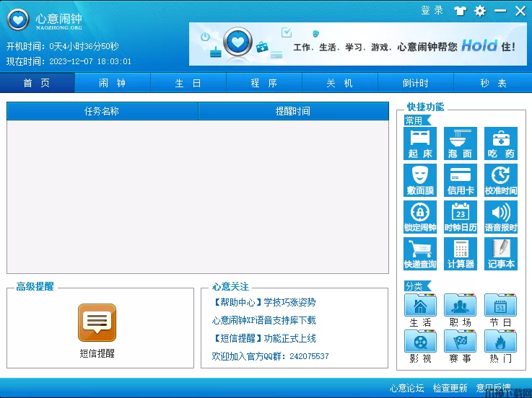
Task: Launch the 校准时间 time calibration tool
Action: (501, 180)
